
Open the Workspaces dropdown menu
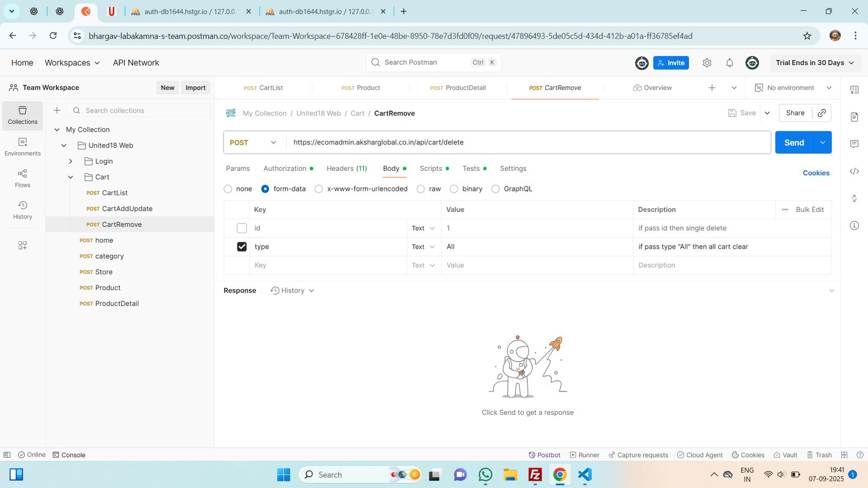[x=72, y=63]
